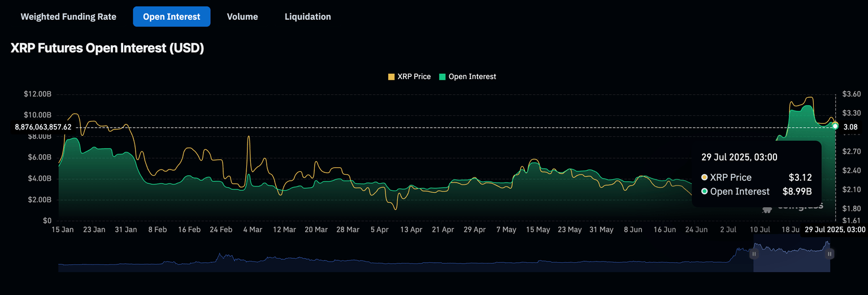The height and width of the screenshot is (295, 868).
Task: Click the 29 Jul 2025, 03:00 axis label
Action: (x=835, y=230)
